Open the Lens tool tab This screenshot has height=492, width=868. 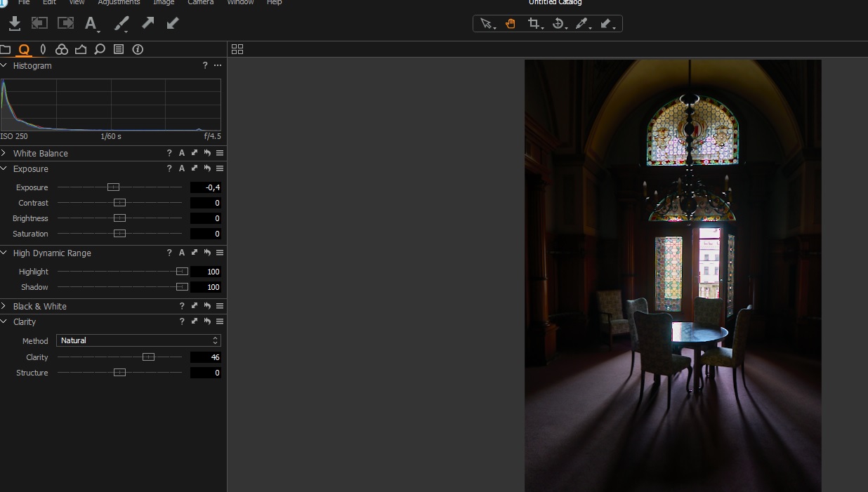pos(43,49)
